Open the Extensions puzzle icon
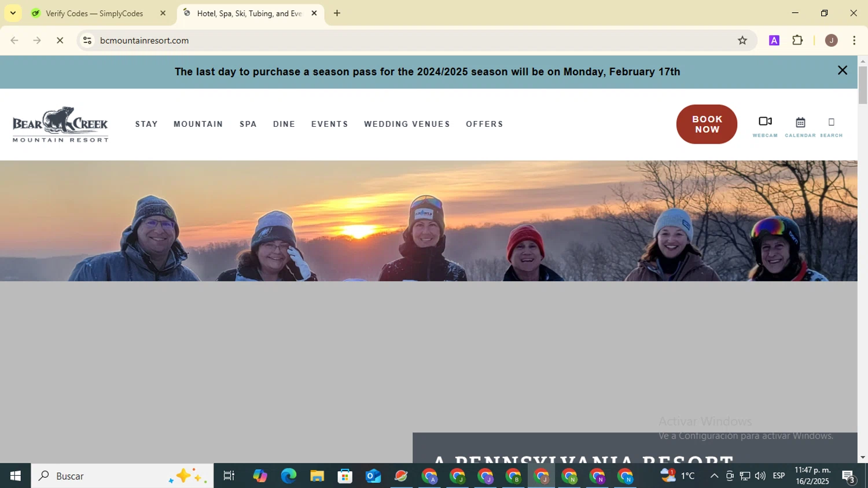868x488 pixels. coord(798,41)
